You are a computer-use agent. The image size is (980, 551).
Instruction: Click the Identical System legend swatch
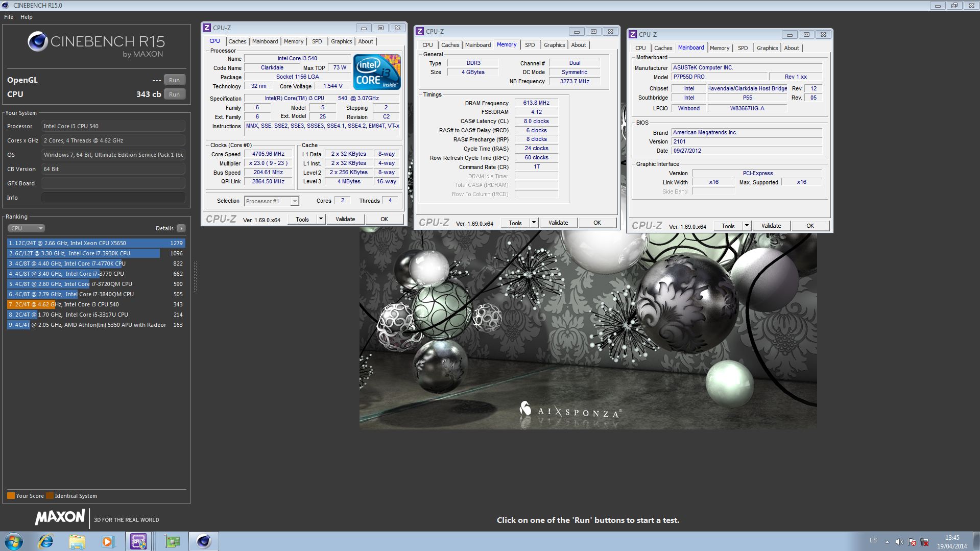pos(50,496)
